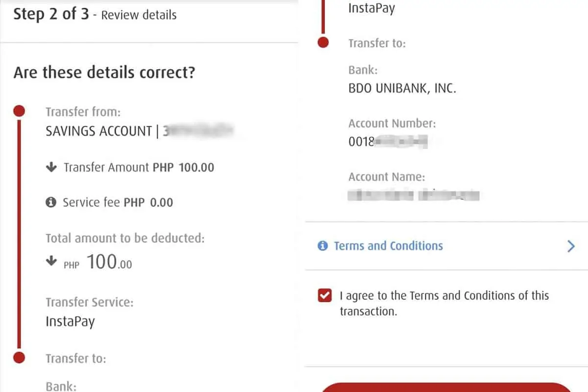
Task: Click the blurred value under Account Name
Action: pyautogui.click(x=414, y=195)
